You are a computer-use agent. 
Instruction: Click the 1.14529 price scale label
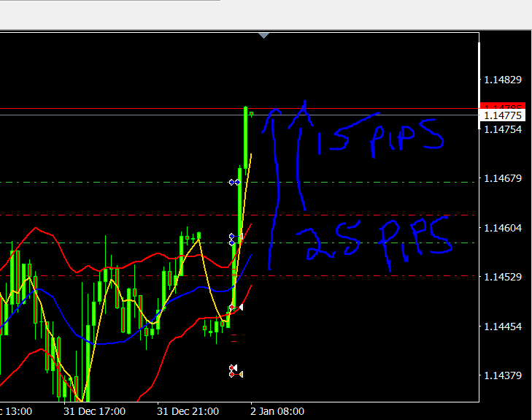click(x=503, y=277)
